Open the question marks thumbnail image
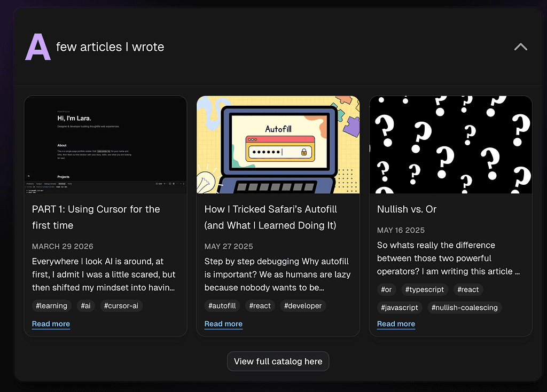547x392 pixels. (x=450, y=145)
